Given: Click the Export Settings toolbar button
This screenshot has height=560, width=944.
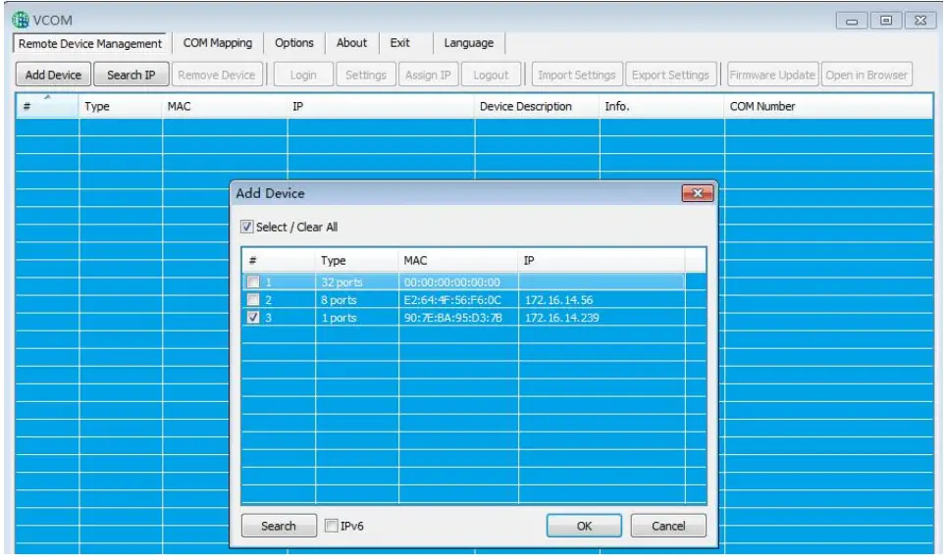Looking at the screenshot, I should 670,75.
